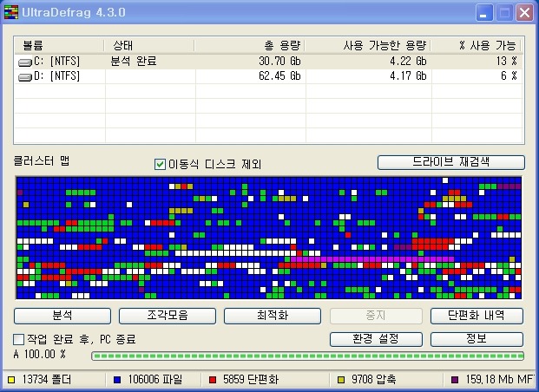539x392 pixels.
Task: Click the 6 % free cell
Action: 509,75
